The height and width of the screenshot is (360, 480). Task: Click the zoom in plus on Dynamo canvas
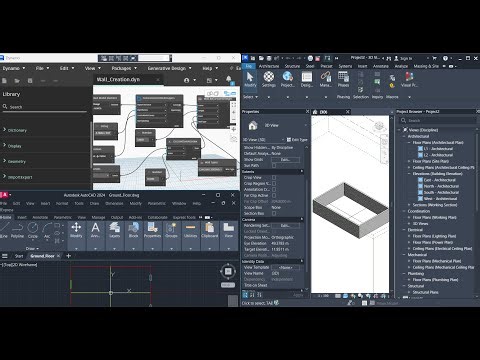coord(234,112)
